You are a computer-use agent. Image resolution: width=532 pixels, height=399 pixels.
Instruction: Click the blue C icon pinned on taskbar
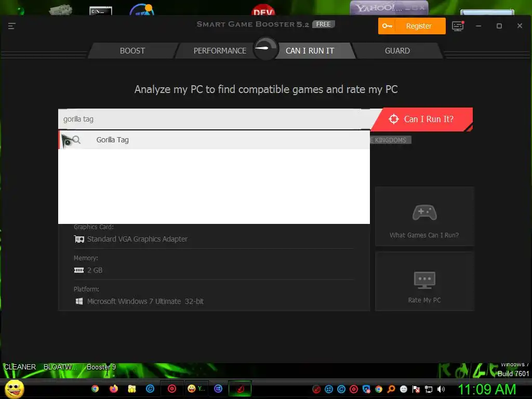[x=150, y=389]
